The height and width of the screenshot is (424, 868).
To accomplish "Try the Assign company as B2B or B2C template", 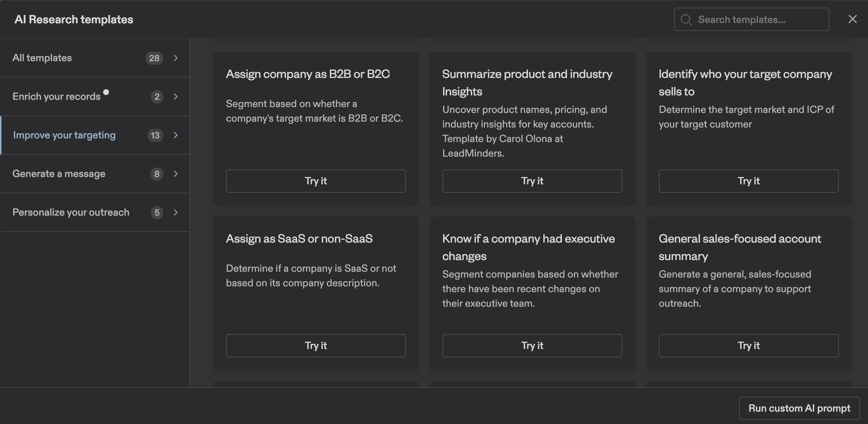I will (x=315, y=181).
